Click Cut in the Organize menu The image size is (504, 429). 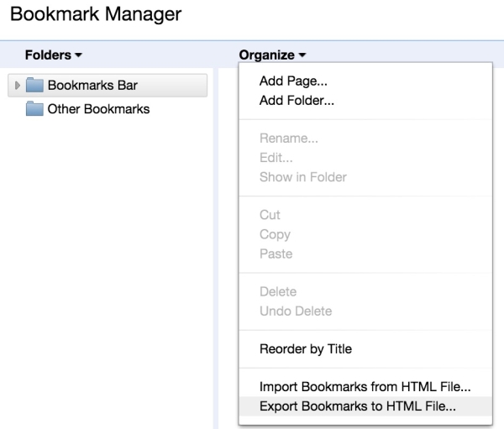[x=270, y=215]
